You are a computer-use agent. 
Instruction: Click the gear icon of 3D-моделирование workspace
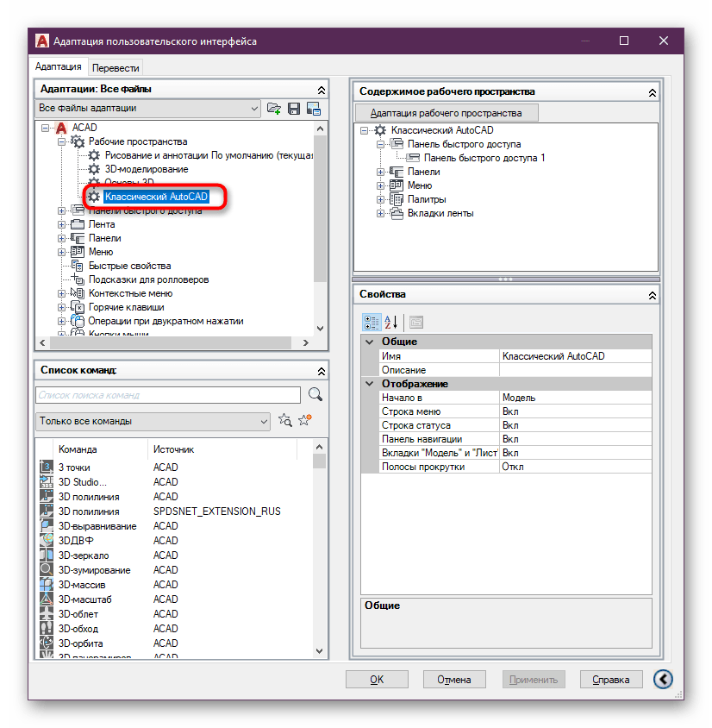point(94,169)
